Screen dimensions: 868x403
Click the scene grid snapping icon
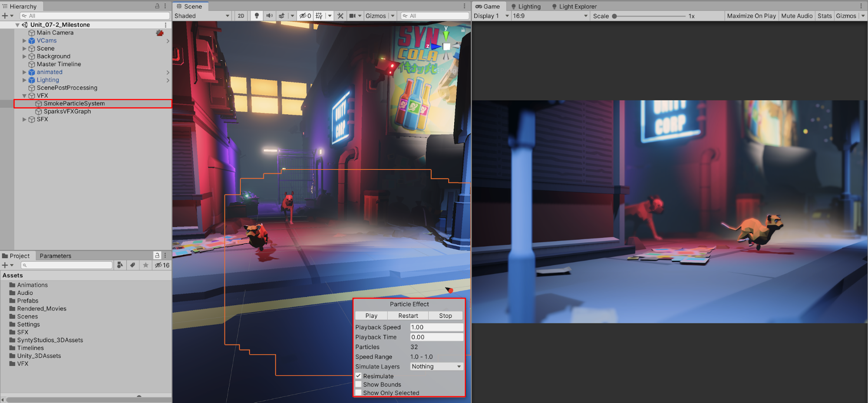(x=319, y=16)
